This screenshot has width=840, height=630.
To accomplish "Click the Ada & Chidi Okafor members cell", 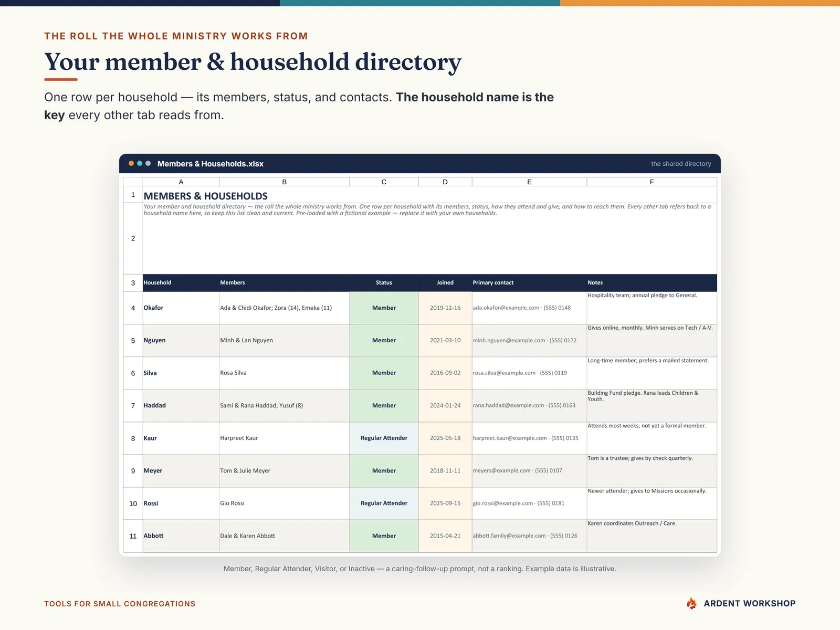I will (x=285, y=308).
